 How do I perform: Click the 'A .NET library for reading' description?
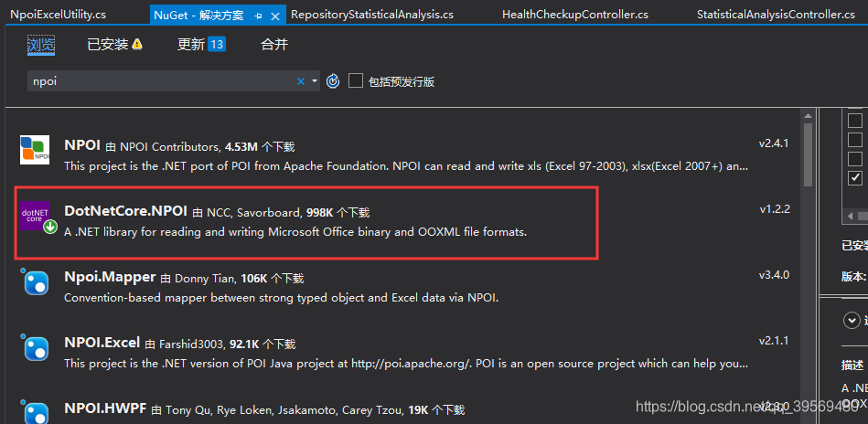(x=295, y=232)
